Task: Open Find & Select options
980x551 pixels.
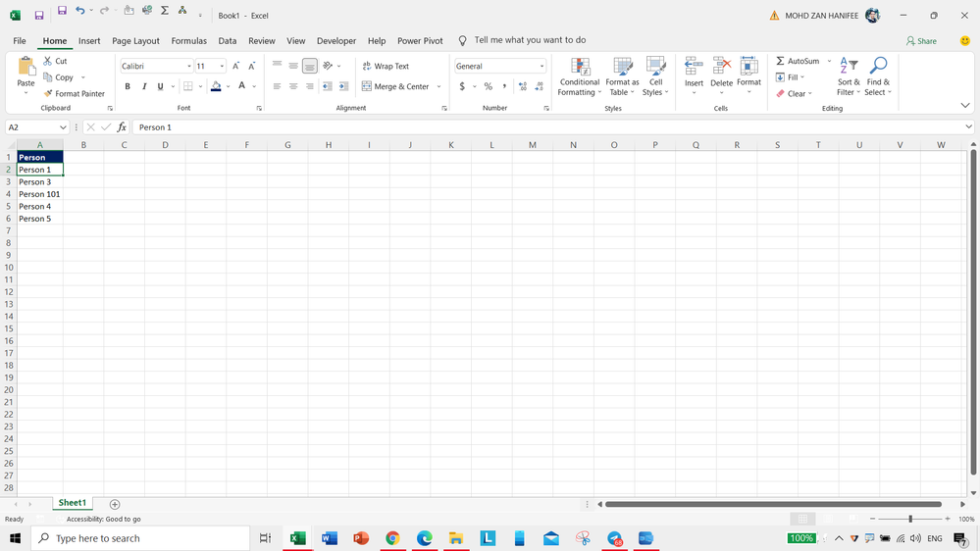Action: click(x=878, y=76)
